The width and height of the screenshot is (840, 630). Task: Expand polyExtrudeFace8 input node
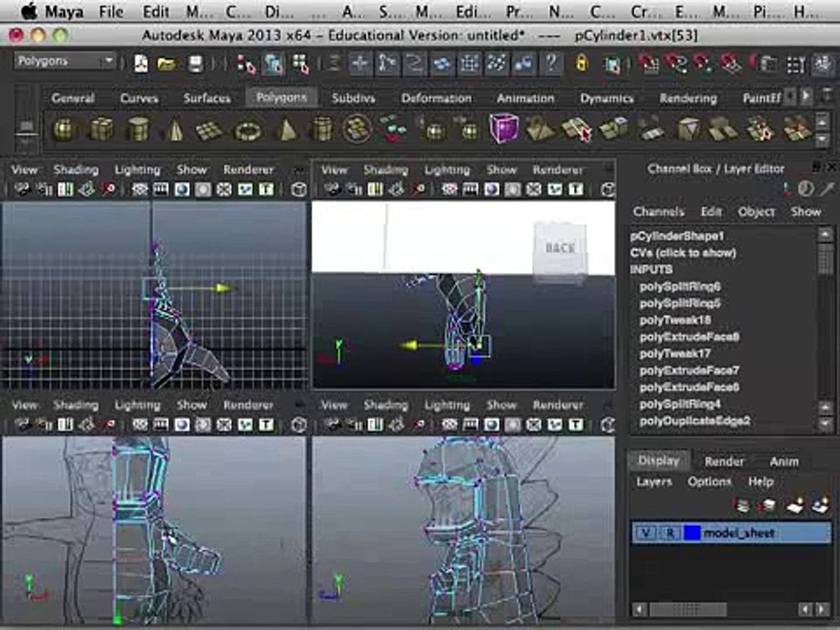click(x=689, y=337)
